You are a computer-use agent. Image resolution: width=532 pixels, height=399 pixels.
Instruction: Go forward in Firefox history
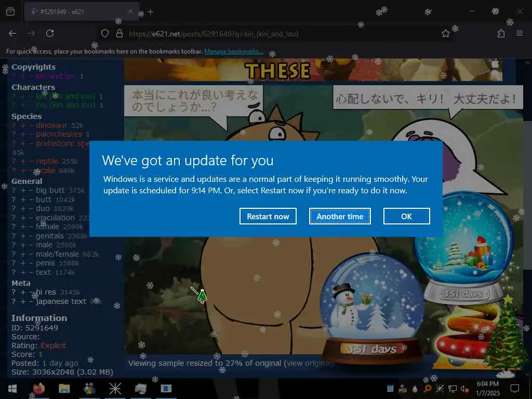click(x=31, y=33)
